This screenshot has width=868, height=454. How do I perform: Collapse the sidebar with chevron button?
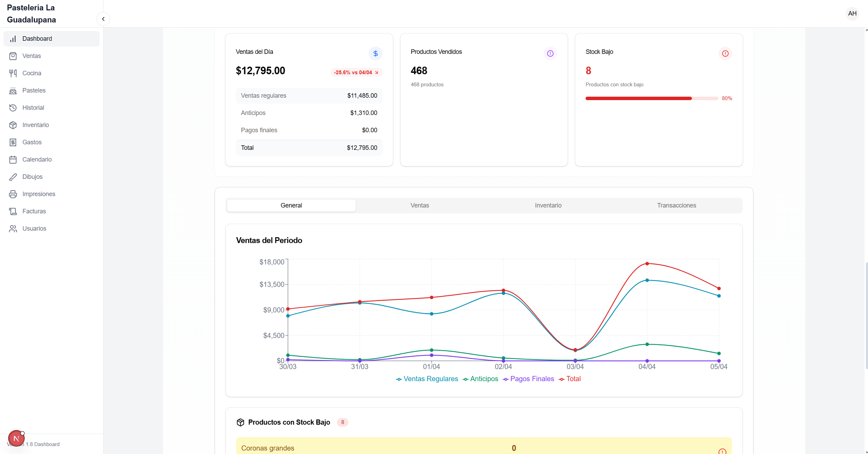coord(103,19)
